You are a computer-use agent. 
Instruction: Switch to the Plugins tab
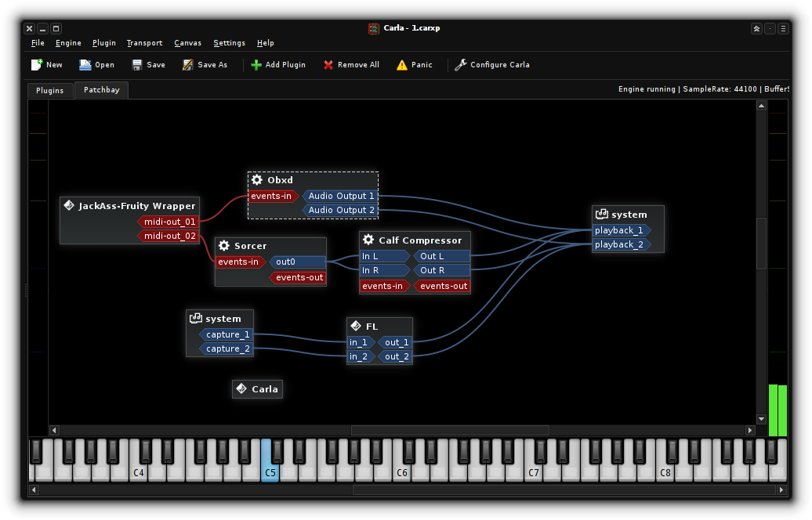[50, 91]
